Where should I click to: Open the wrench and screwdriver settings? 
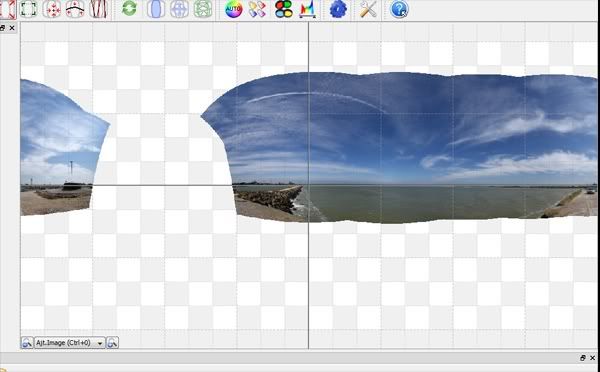click(x=368, y=9)
